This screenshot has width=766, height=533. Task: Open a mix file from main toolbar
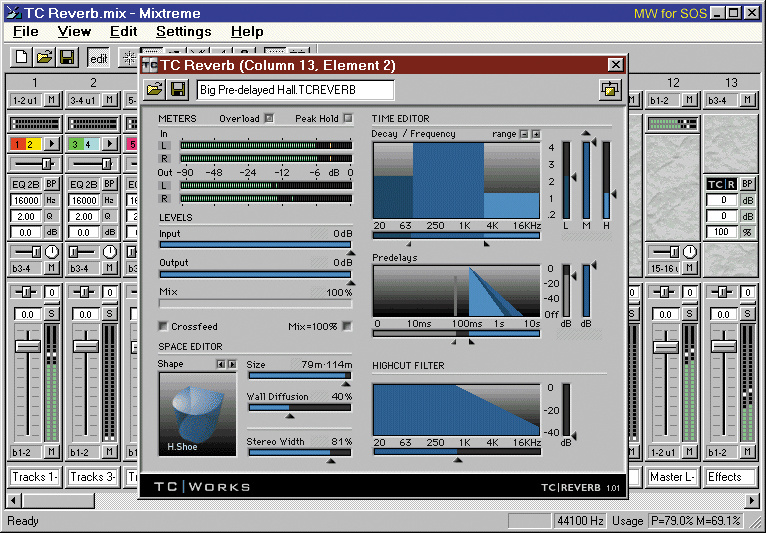pyautogui.click(x=44, y=58)
